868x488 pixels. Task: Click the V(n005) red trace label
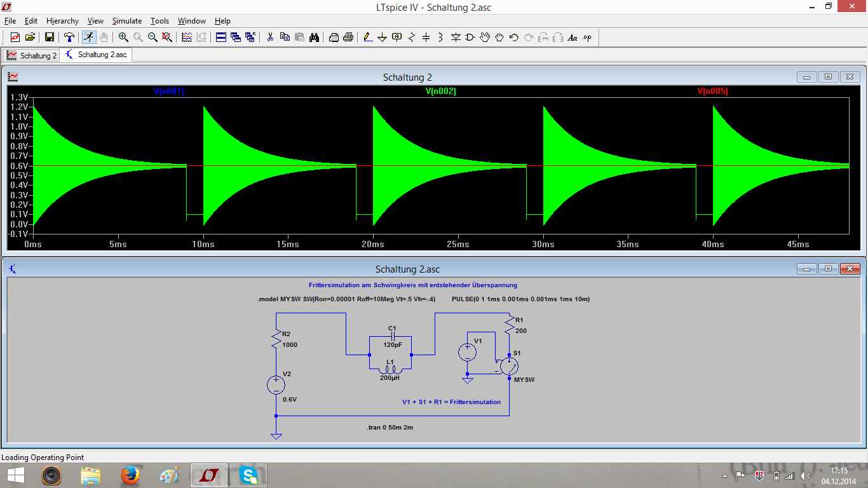(712, 91)
